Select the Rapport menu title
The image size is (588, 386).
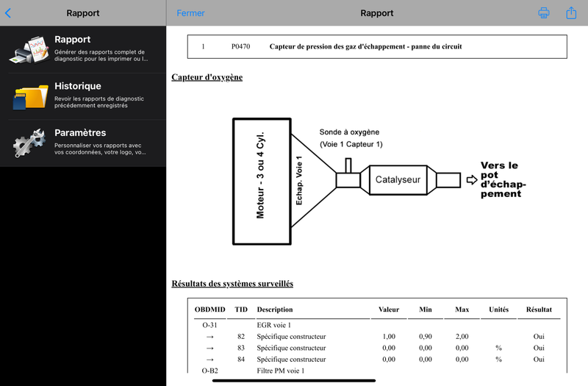(73, 40)
